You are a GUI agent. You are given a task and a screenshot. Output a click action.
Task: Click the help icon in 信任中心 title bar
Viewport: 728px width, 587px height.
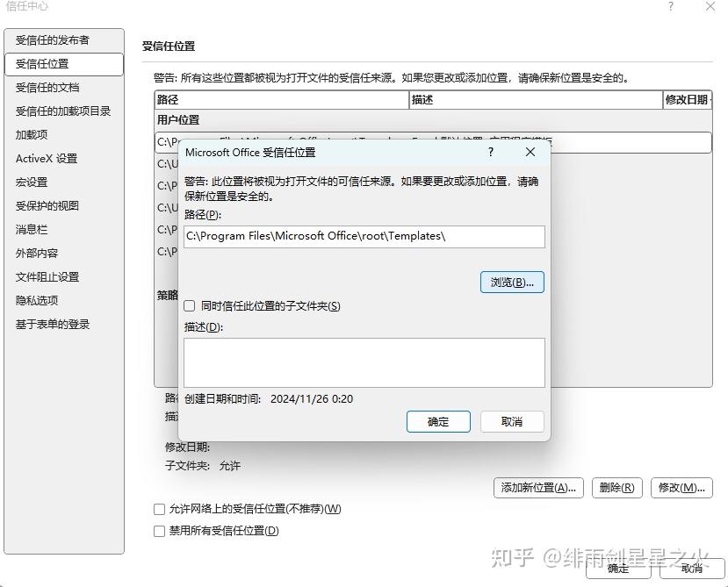pyautogui.click(x=671, y=7)
